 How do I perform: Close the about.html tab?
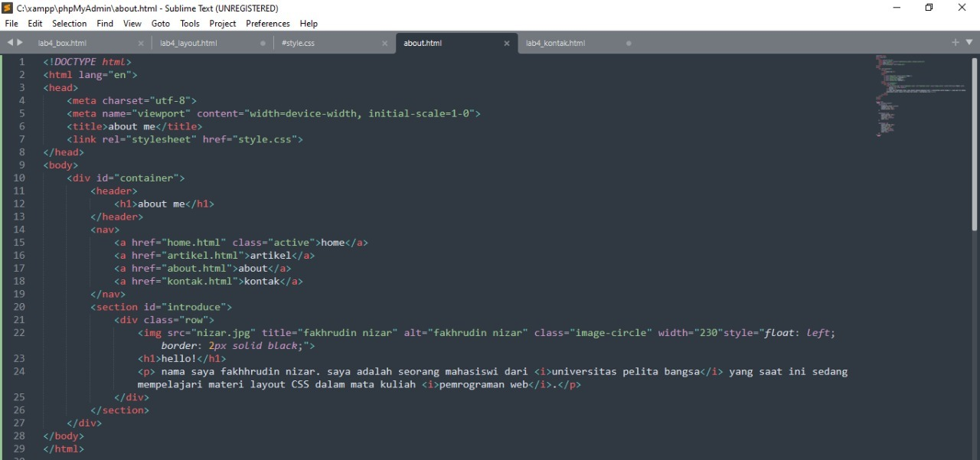pos(506,44)
